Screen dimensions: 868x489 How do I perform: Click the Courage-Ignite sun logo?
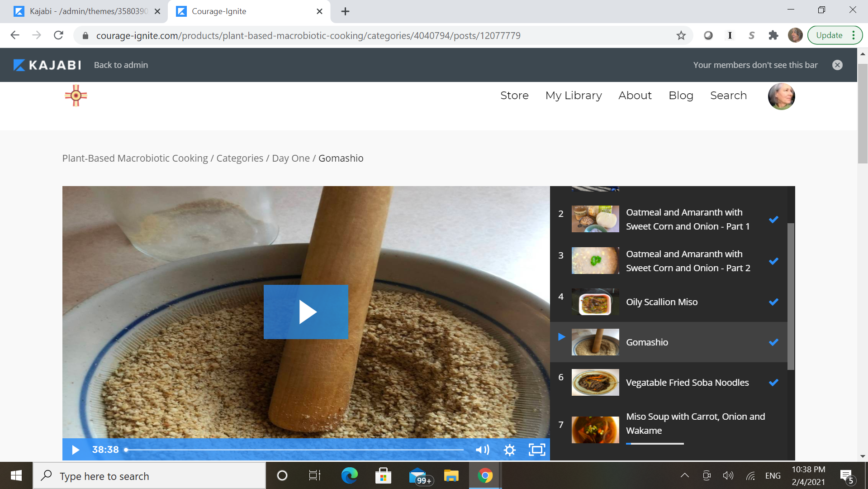[76, 96]
